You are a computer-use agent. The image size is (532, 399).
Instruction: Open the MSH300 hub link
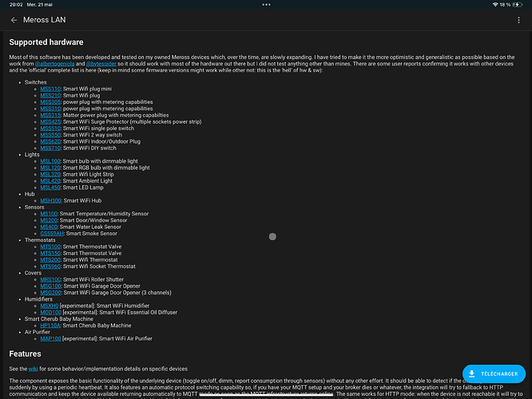50,200
